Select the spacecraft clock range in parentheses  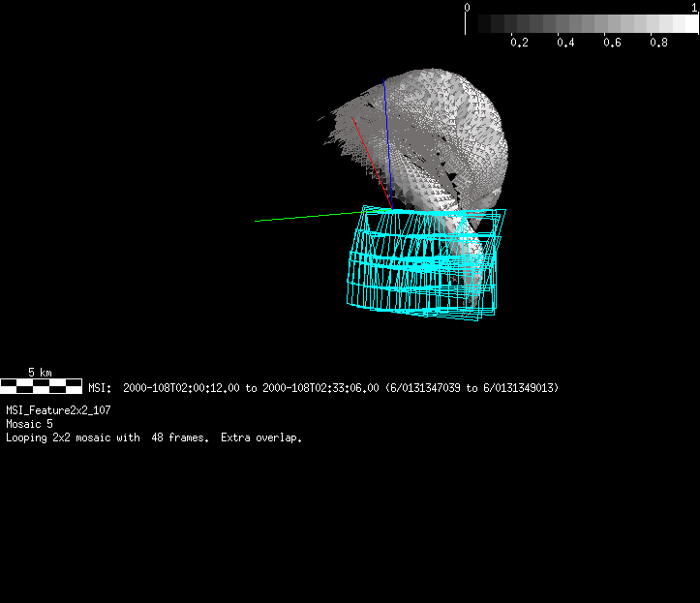[x=472, y=388]
